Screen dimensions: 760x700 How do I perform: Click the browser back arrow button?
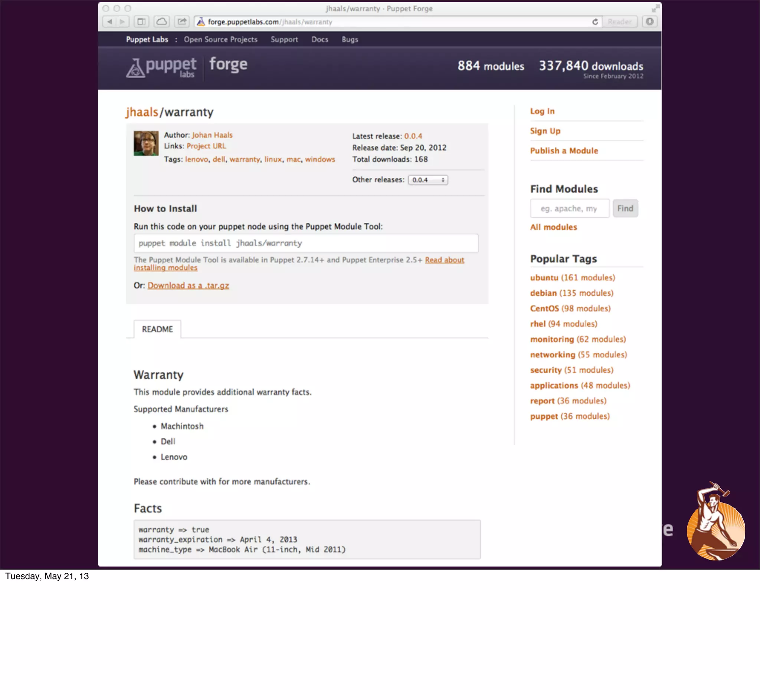(x=109, y=22)
